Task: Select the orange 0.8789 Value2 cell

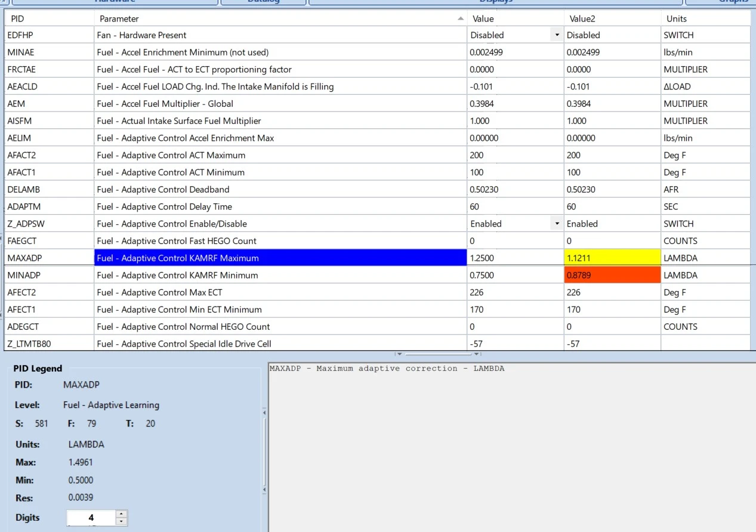Action: [612, 275]
